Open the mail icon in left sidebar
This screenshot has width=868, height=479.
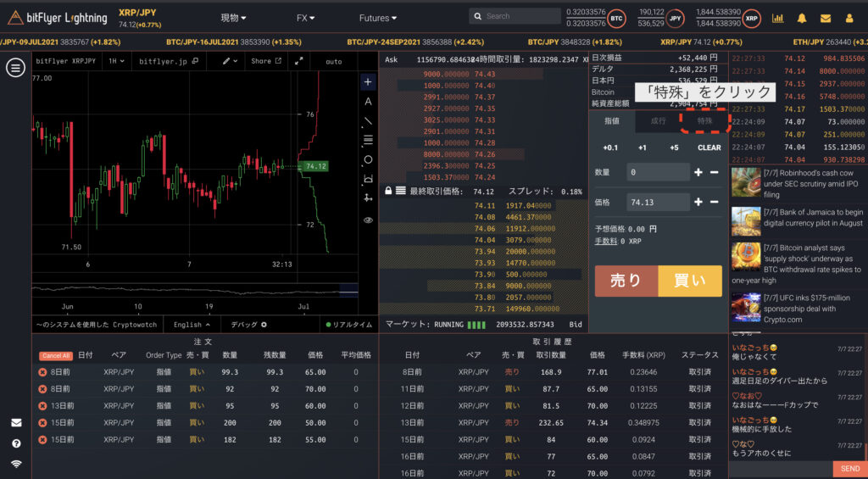pyautogui.click(x=16, y=422)
